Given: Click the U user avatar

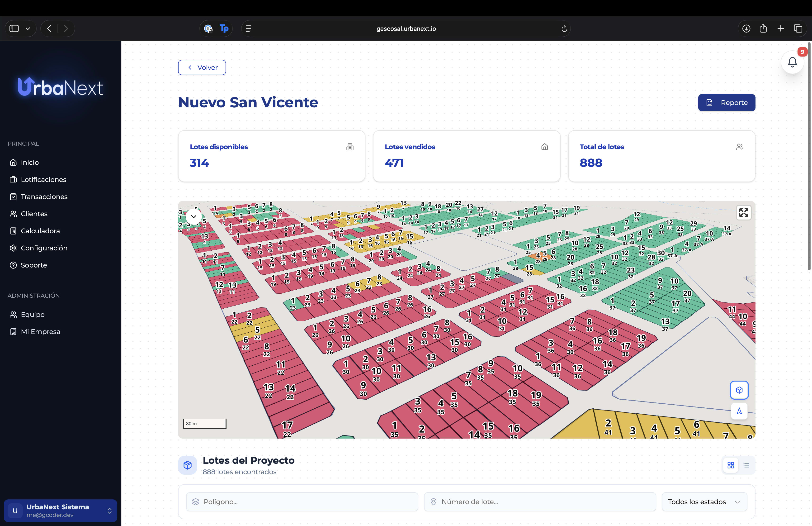Looking at the screenshot, I should click(15, 511).
